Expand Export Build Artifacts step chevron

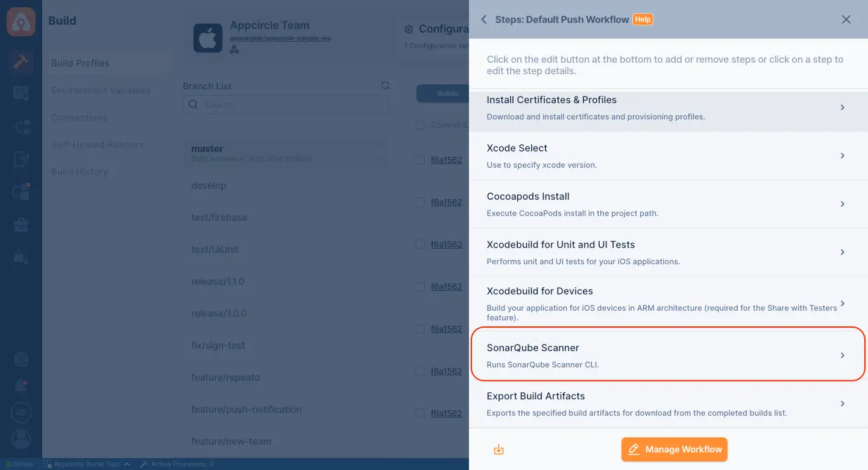pyautogui.click(x=843, y=404)
